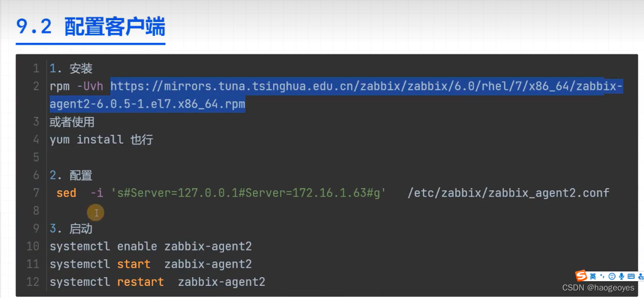Open the soft keyboard icon
The image size is (644, 298).
pyautogui.click(x=631, y=276)
